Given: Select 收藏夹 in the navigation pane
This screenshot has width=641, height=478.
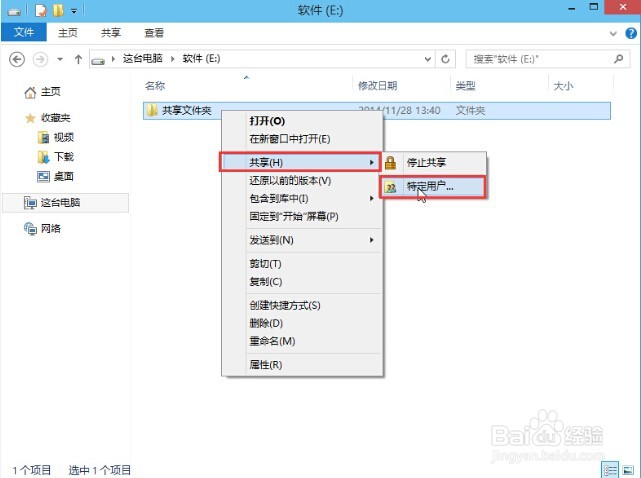Looking at the screenshot, I should tap(56, 118).
